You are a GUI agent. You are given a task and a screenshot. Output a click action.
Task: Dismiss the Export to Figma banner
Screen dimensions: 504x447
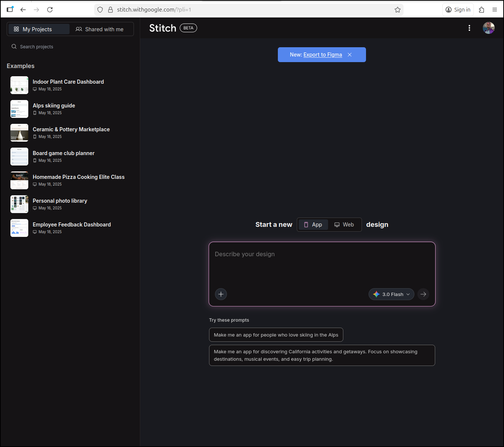point(350,55)
